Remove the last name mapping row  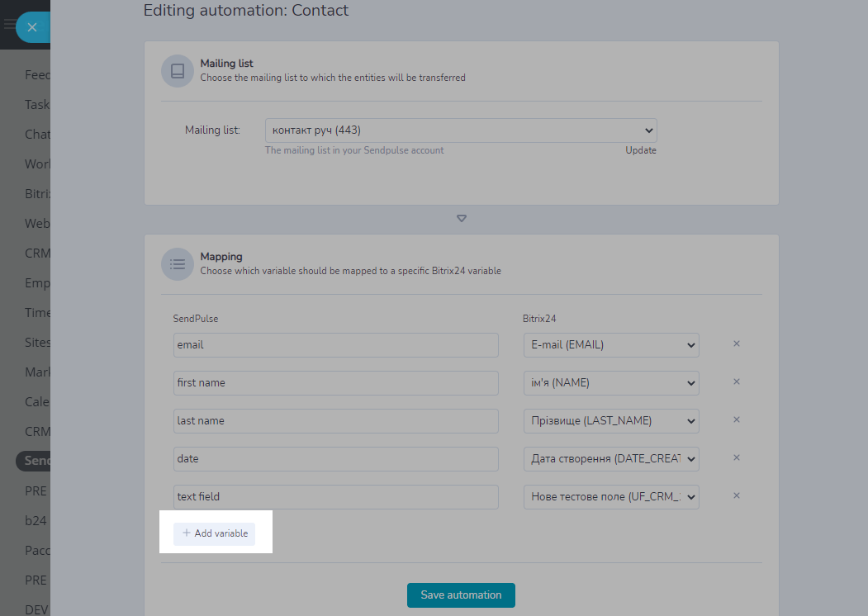(737, 419)
